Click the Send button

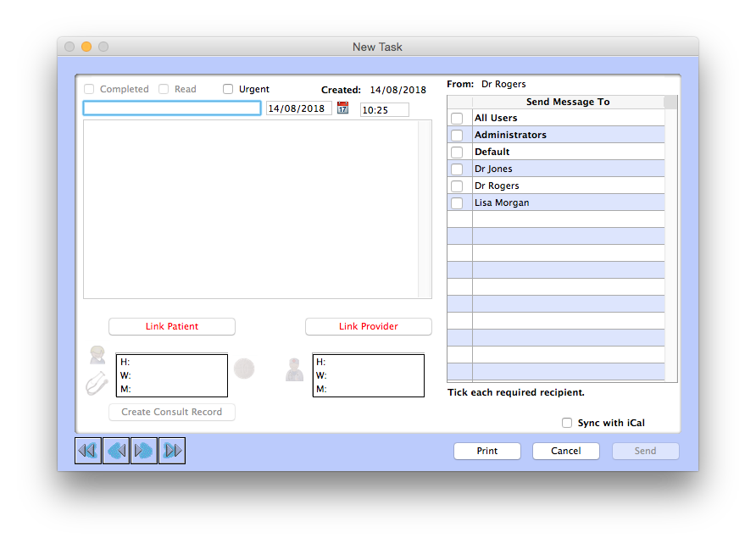(x=646, y=452)
